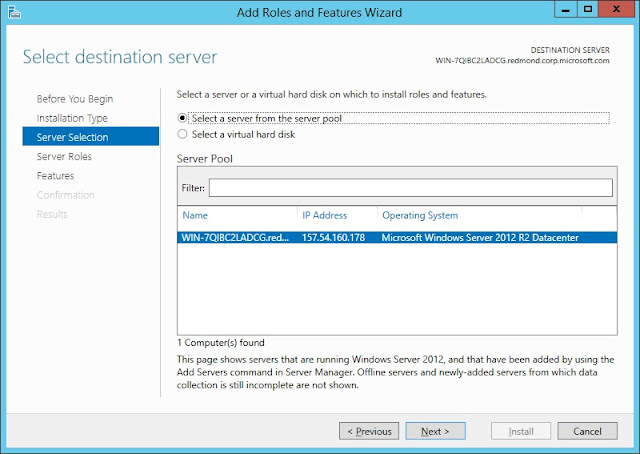Switch to the Features step

pos(55,176)
